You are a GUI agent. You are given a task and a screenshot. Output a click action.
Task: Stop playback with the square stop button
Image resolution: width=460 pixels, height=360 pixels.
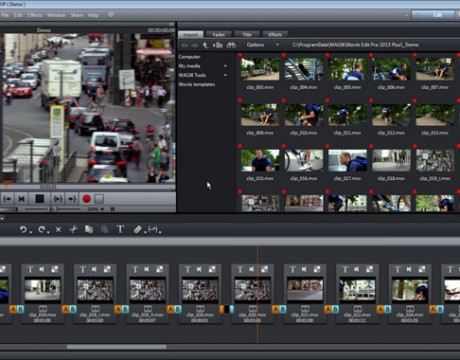tap(40, 199)
